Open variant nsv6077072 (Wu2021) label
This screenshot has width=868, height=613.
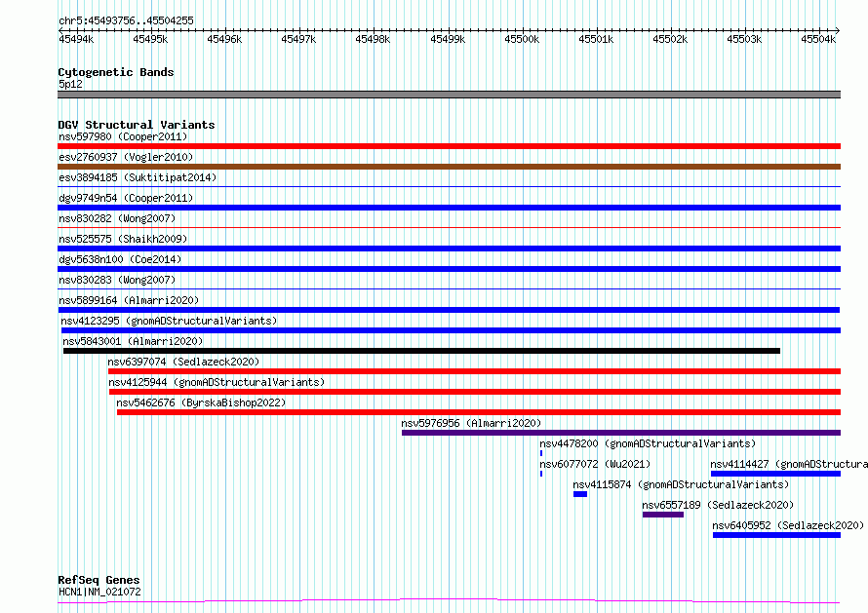(x=595, y=464)
